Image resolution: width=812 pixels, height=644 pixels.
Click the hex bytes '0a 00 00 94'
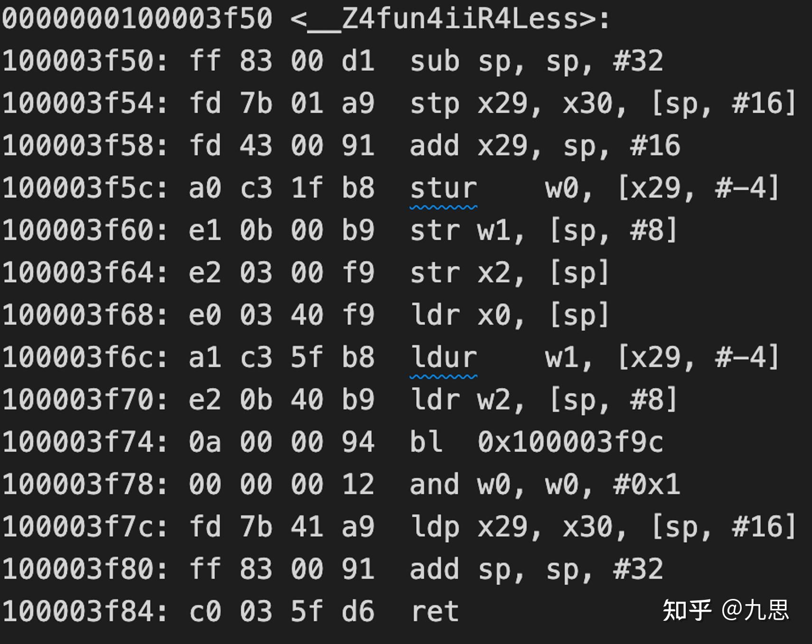[x=282, y=442]
